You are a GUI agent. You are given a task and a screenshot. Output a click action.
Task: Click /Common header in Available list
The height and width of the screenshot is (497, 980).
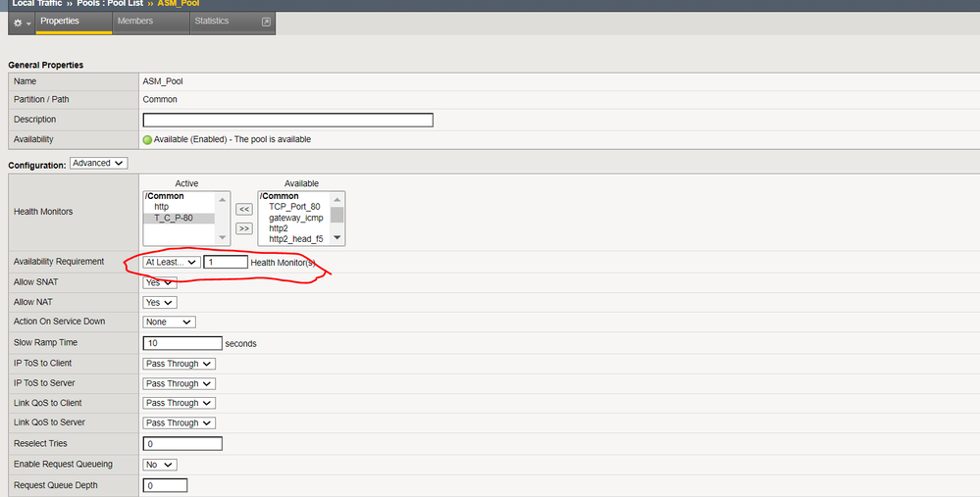pos(280,196)
